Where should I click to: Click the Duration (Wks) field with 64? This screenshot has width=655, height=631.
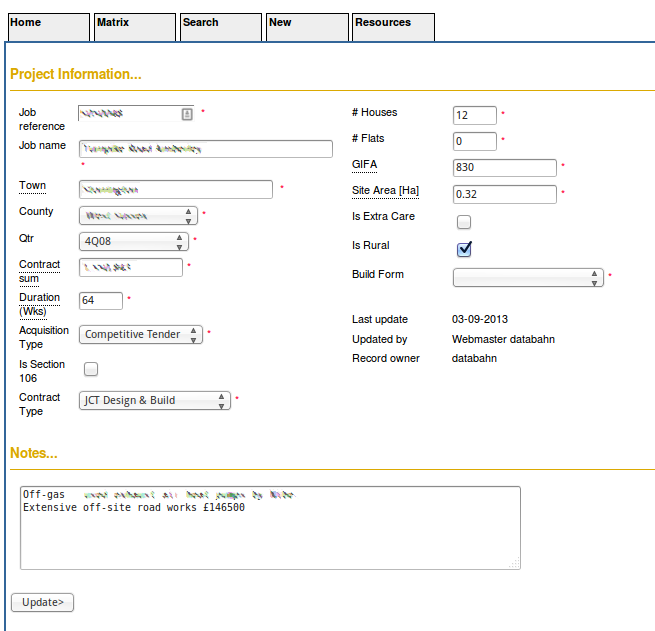click(101, 301)
